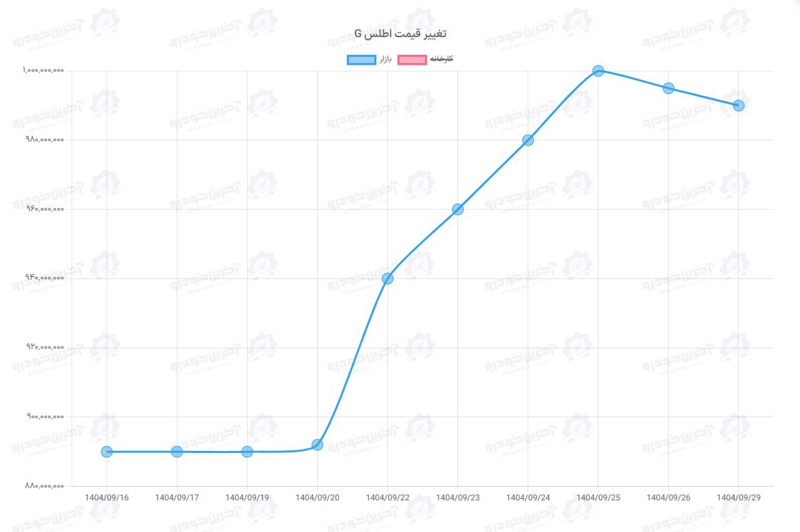Click the data point for 1404/09/26
Screen dimensions: 800x532
(x=668, y=88)
